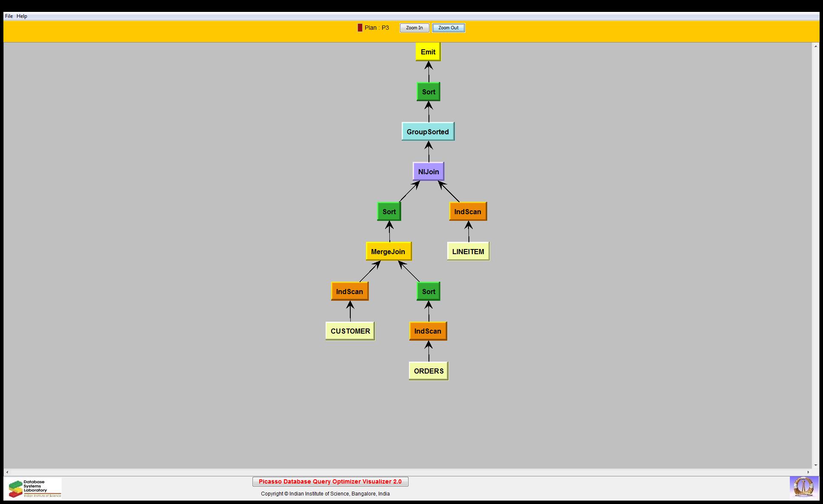Select the MergeJoin operator node
Viewport: 823px width, 504px height.
pos(388,252)
